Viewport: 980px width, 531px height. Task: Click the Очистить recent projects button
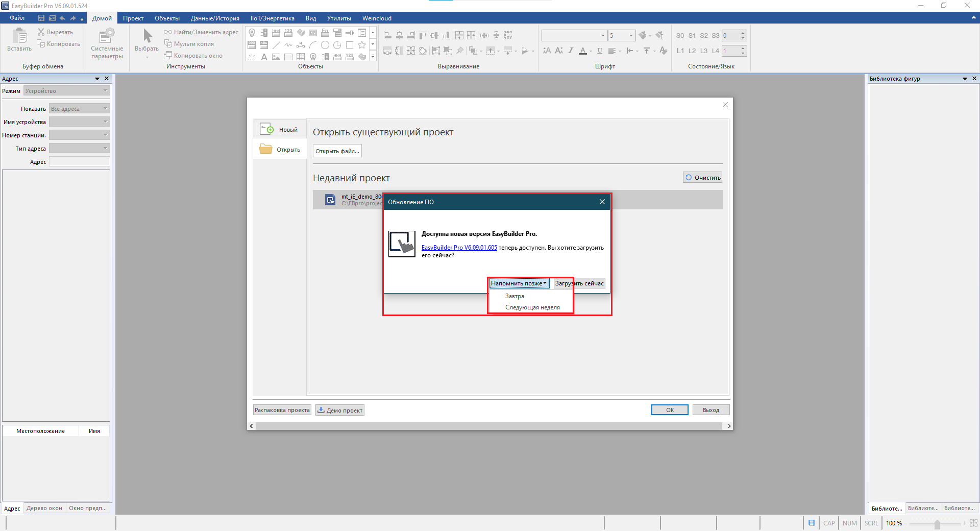[x=703, y=177]
